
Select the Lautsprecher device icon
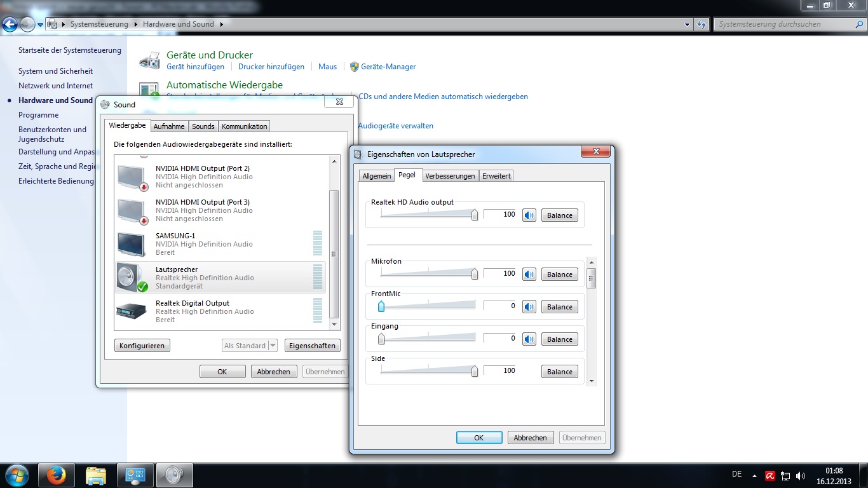tap(132, 278)
